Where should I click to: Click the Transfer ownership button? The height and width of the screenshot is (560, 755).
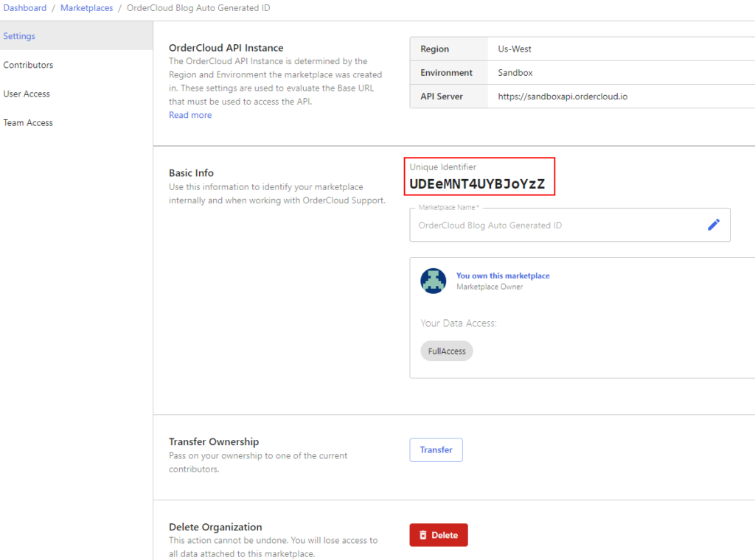point(436,449)
